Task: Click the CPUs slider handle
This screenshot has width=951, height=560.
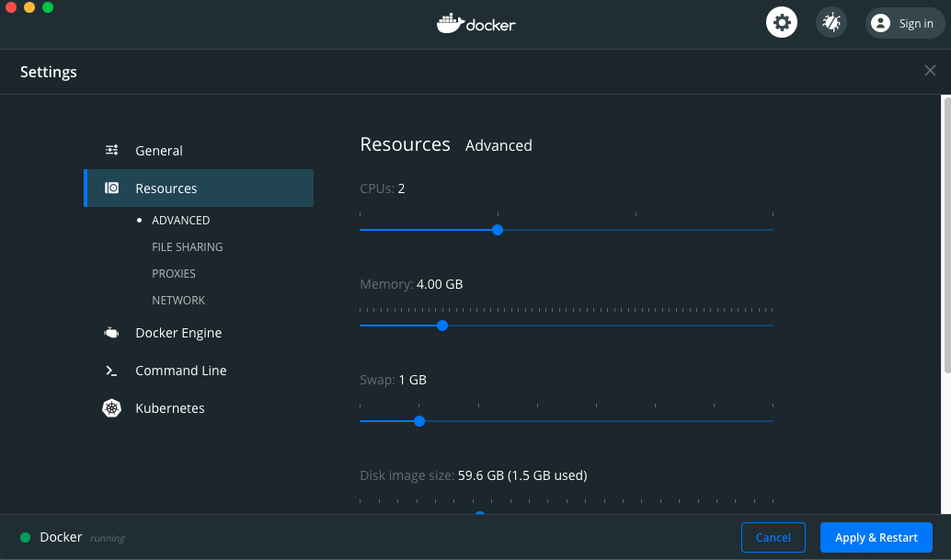Action: click(x=498, y=230)
